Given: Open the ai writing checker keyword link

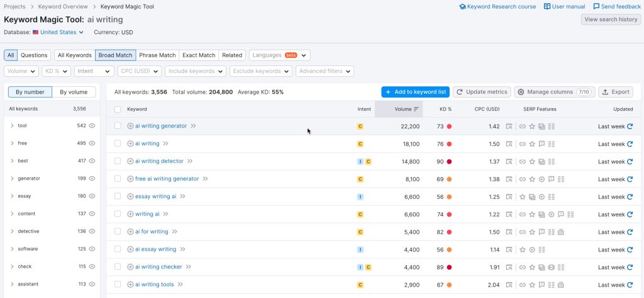Looking at the screenshot, I should click(x=158, y=267).
